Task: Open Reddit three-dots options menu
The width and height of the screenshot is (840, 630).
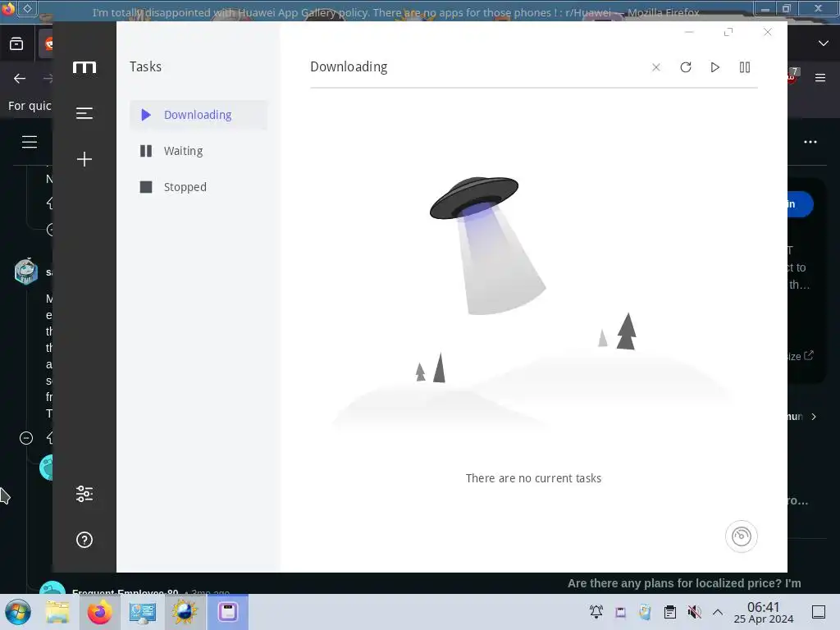Action: pos(810,142)
